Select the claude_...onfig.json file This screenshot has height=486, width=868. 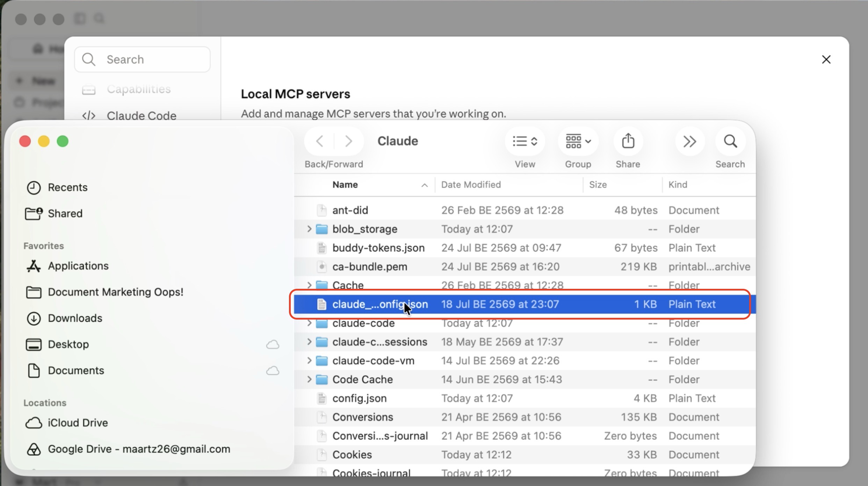[x=525, y=304]
